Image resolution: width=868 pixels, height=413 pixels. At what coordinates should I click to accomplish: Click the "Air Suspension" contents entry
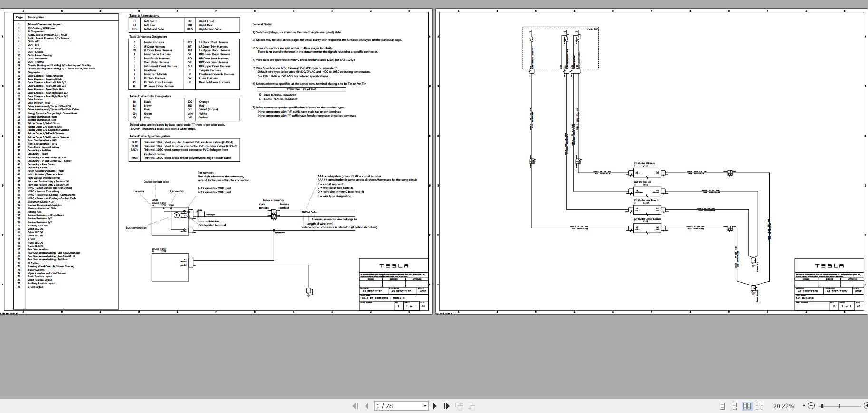tap(36, 31)
